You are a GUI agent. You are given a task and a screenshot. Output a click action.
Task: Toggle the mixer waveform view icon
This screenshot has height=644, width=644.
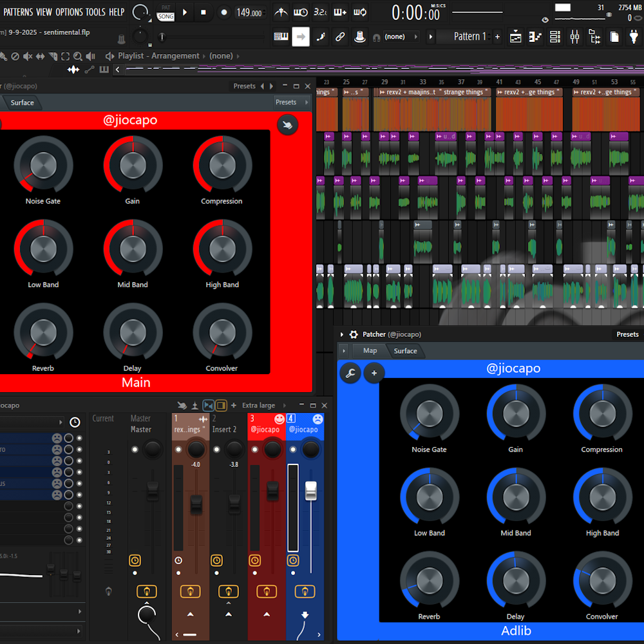(x=208, y=405)
